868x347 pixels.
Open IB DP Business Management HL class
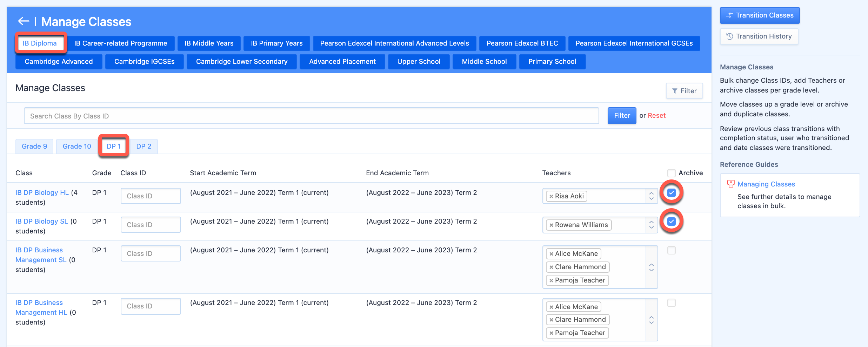coord(41,307)
